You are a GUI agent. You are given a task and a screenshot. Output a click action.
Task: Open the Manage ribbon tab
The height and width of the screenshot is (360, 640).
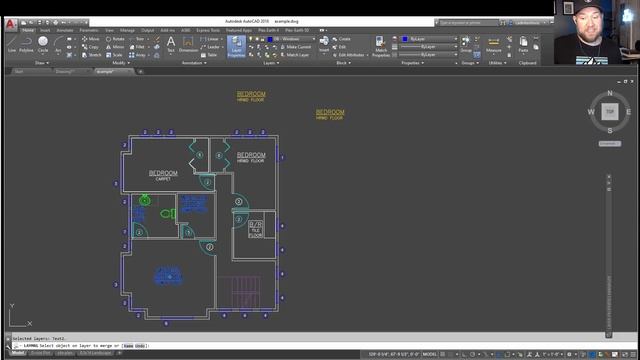(127, 30)
